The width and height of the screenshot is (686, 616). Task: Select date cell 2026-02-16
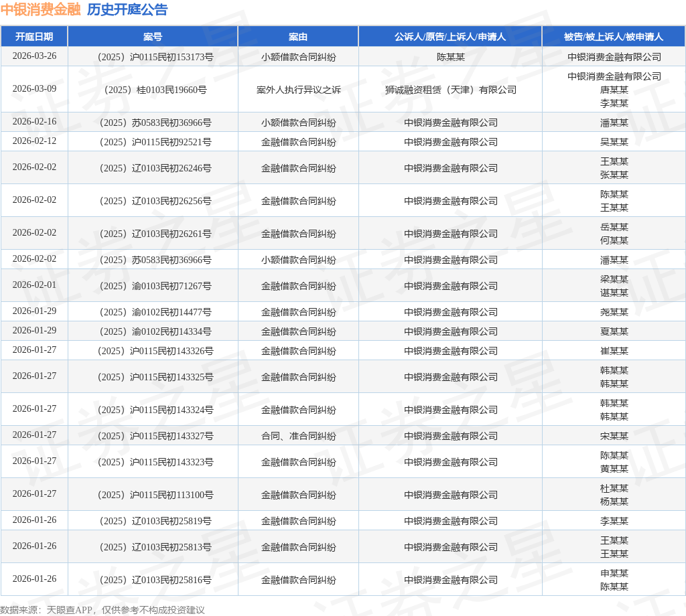pyautogui.click(x=34, y=122)
